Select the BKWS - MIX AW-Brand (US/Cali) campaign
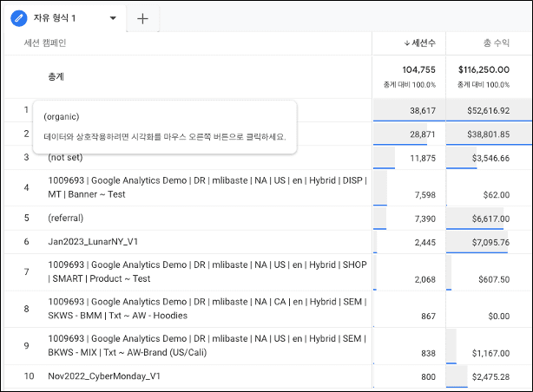The image size is (533, 392). (x=207, y=345)
